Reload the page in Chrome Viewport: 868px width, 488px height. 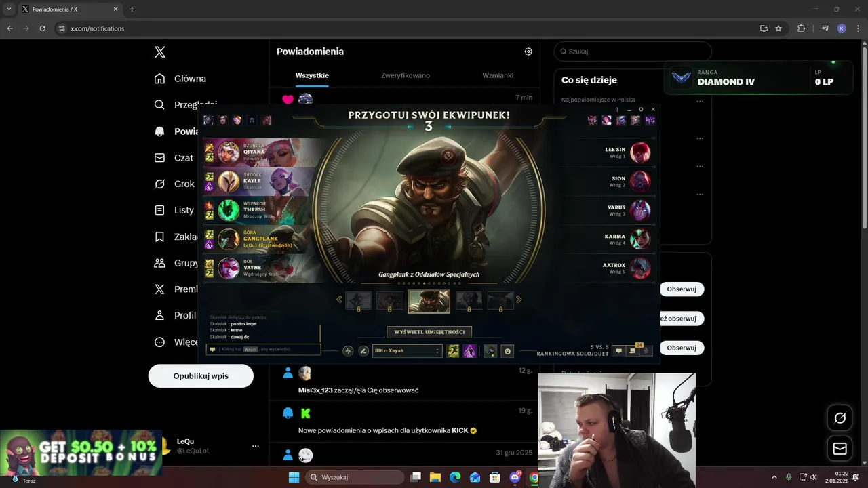click(42, 28)
